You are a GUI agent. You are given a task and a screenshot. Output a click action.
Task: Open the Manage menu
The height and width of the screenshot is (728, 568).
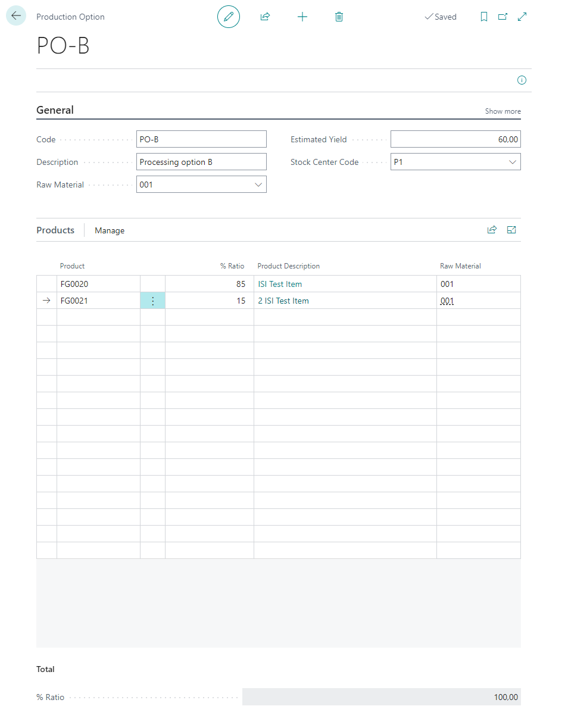[110, 230]
